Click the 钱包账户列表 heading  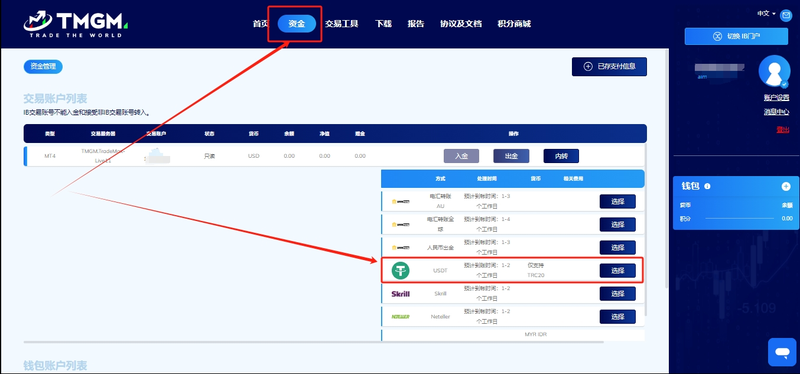[56, 365]
